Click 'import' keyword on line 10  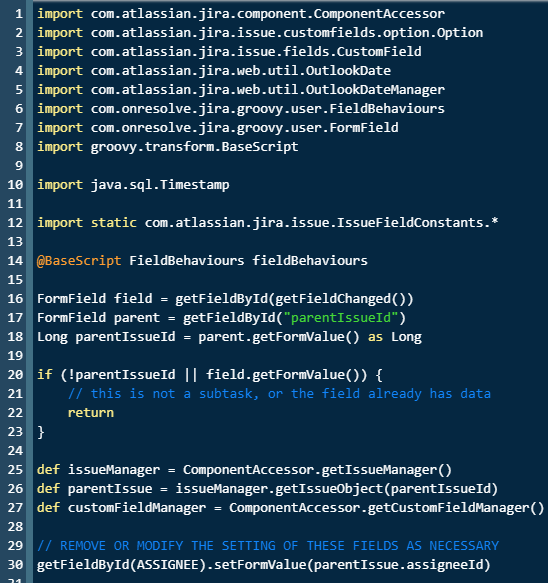pos(60,185)
